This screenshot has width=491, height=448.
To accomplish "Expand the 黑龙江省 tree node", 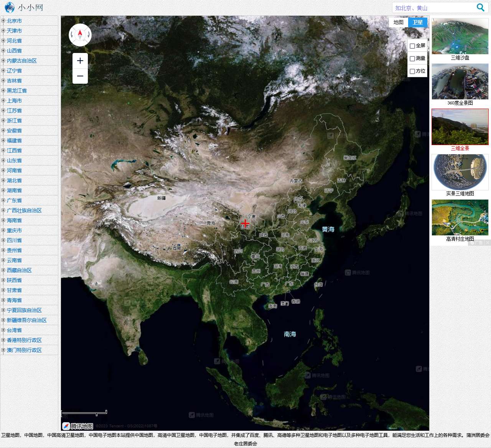I will tap(3, 91).
